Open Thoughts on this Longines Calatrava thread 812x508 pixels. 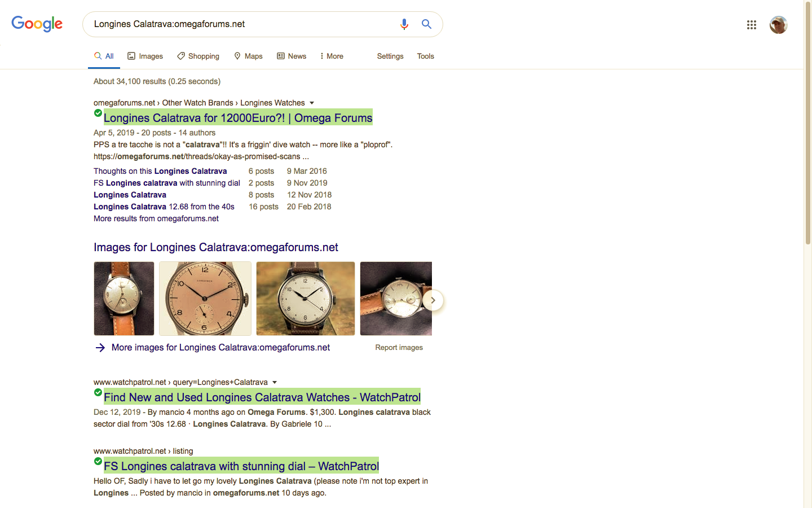pos(160,171)
